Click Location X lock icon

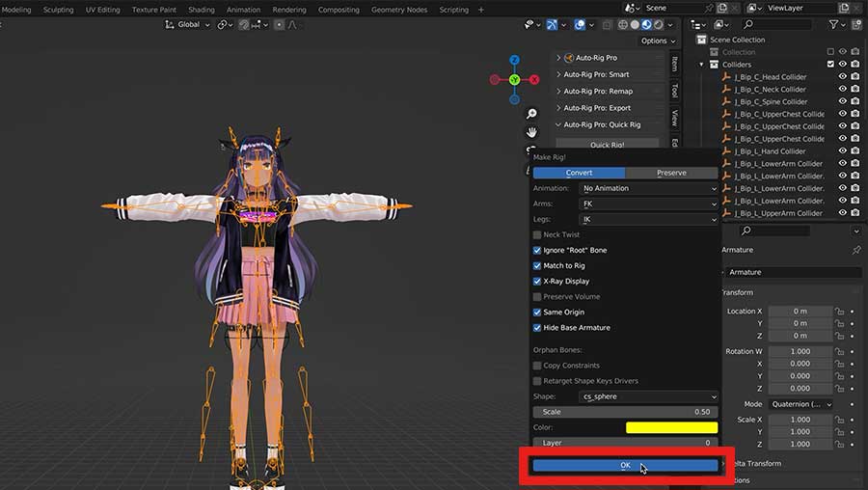pyautogui.click(x=839, y=312)
